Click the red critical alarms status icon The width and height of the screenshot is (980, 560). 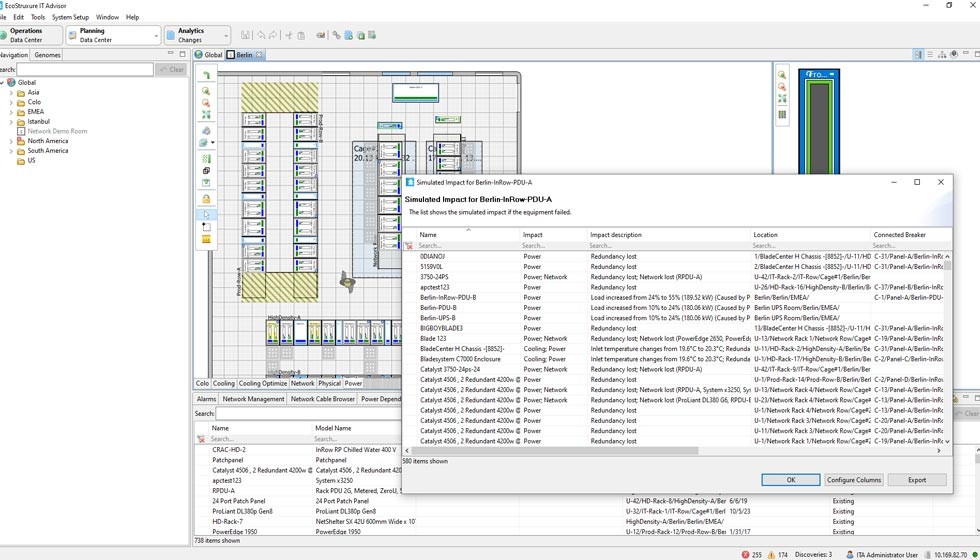click(747, 554)
